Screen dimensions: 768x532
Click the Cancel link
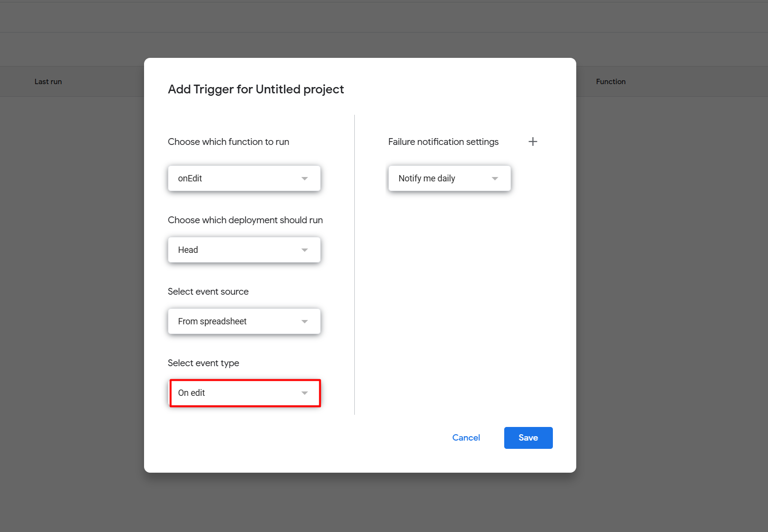coord(466,438)
